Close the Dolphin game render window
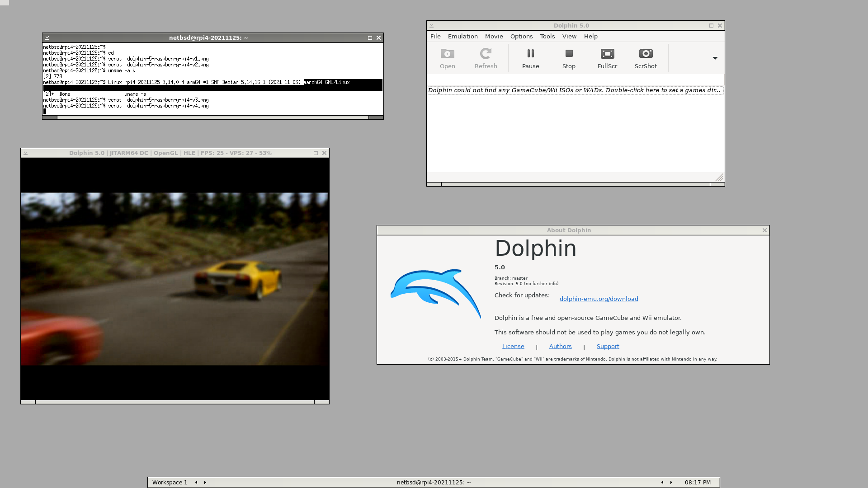868x488 pixels. coord(324,153)
